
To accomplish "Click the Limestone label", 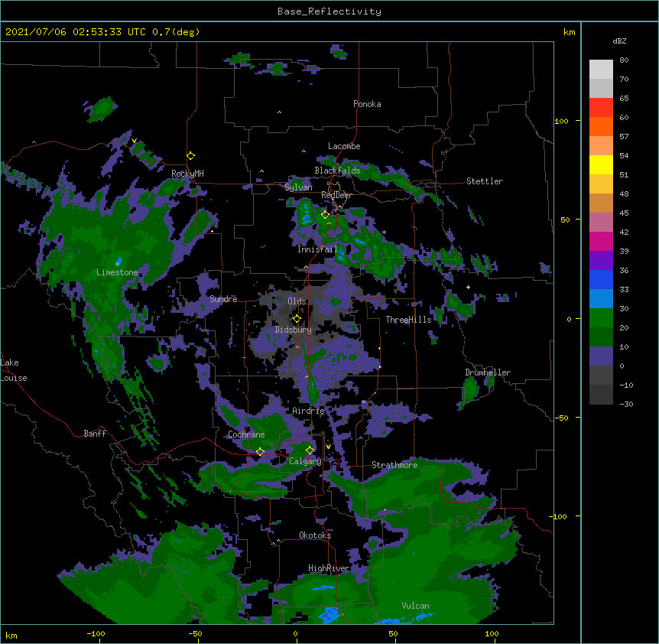I will pos(117,272).
